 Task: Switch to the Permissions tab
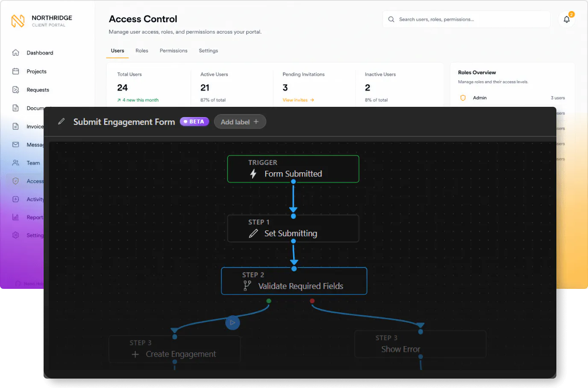173,50
